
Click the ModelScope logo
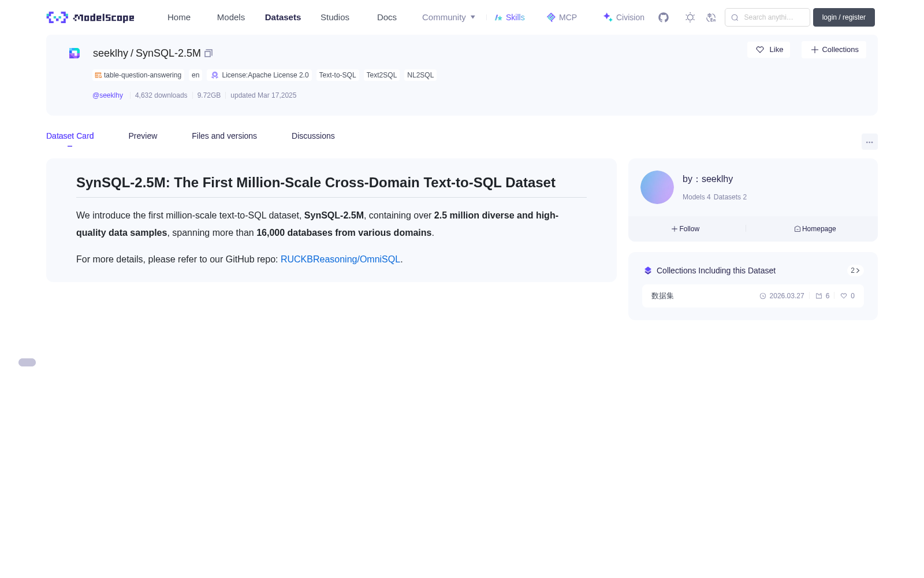[x=91, y=17]
